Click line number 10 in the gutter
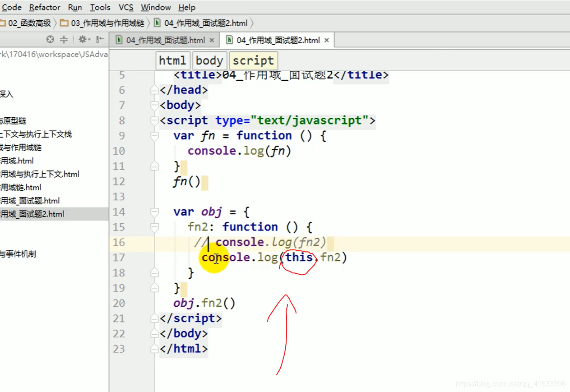Image resolution: width=570 pixels, height=392 pixels. point(119,151)
